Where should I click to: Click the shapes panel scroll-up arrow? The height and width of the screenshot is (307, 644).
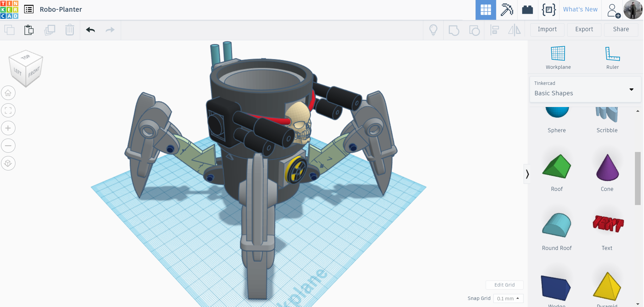tap(638, 111)
